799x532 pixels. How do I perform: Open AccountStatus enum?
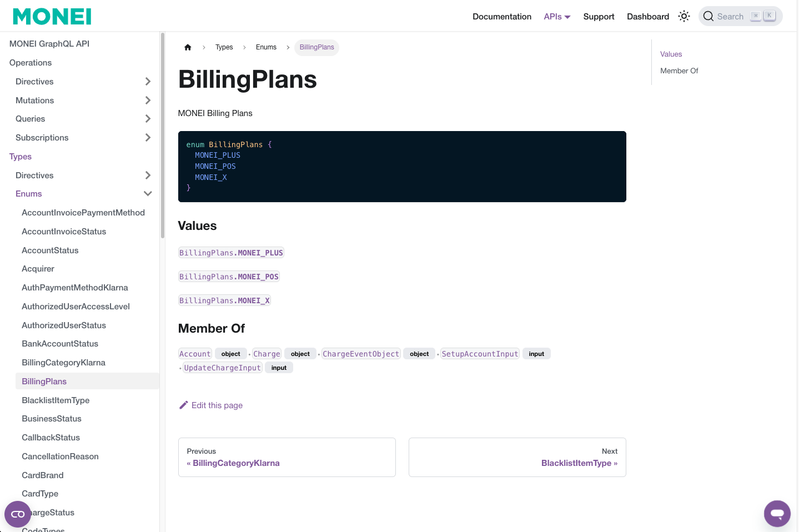[50, 250]
